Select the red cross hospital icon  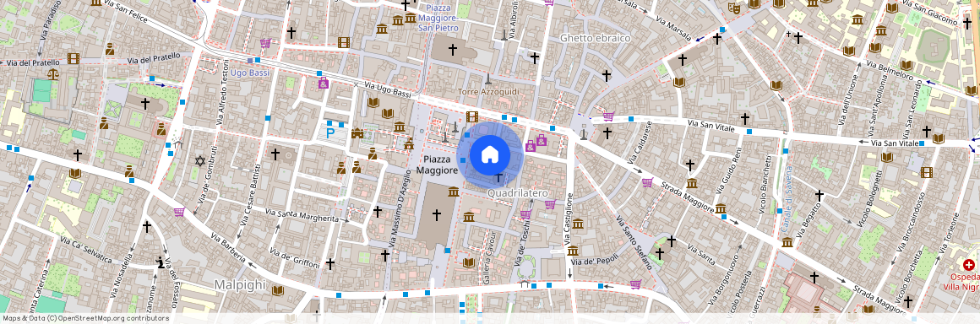[x=969, y=265]
